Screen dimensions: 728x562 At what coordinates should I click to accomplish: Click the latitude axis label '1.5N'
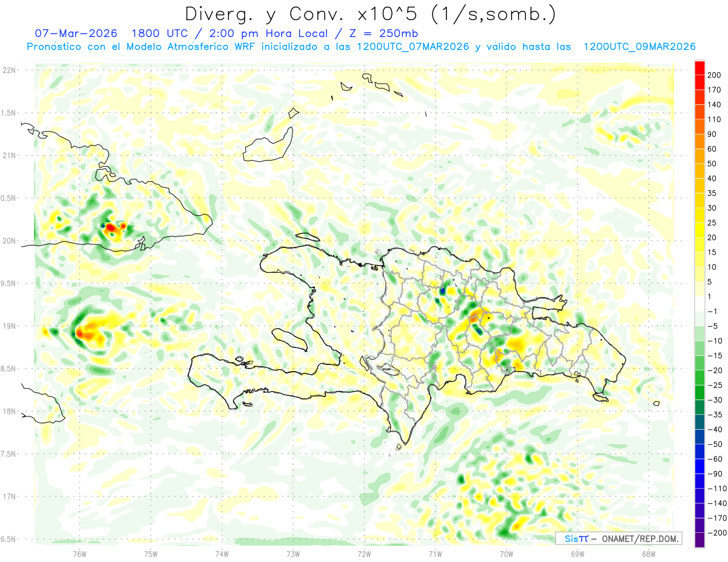[x=9, y=113]
